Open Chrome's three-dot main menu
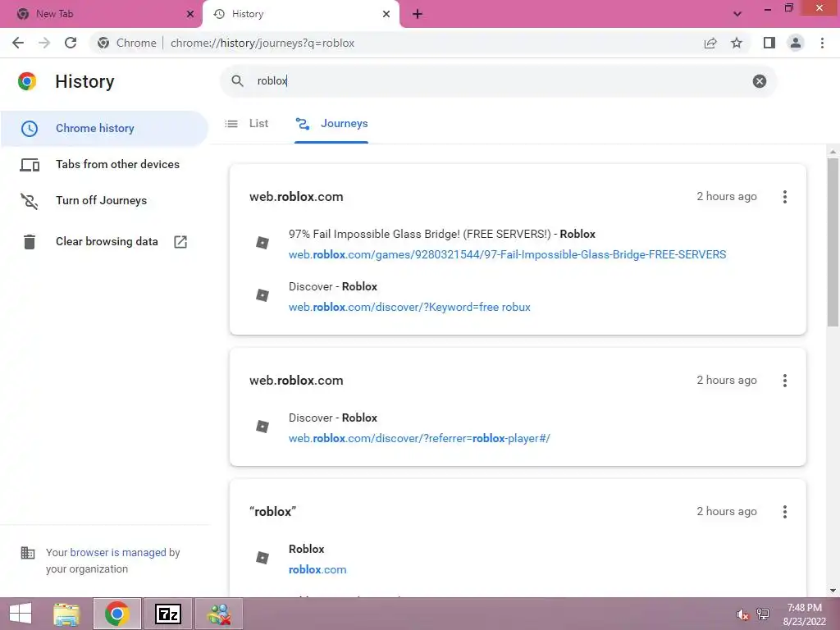Image resolution: width=840 pixels, height=630 pixels. [822, 43]
